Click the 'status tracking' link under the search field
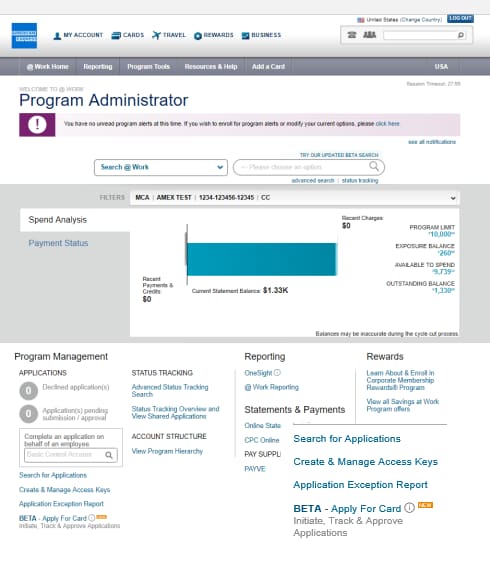This screenshot has height=562, width=490. tap(360, 181)
